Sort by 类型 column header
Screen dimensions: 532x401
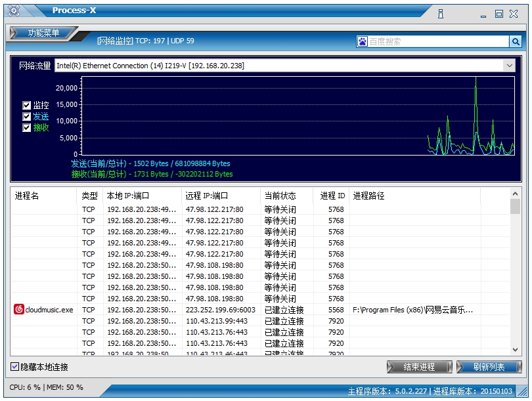pyautogui.click(x=90, y=196)
